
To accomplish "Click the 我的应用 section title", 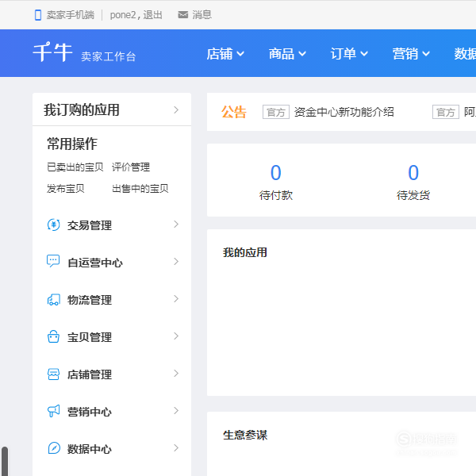I will (x=245, y=252).
